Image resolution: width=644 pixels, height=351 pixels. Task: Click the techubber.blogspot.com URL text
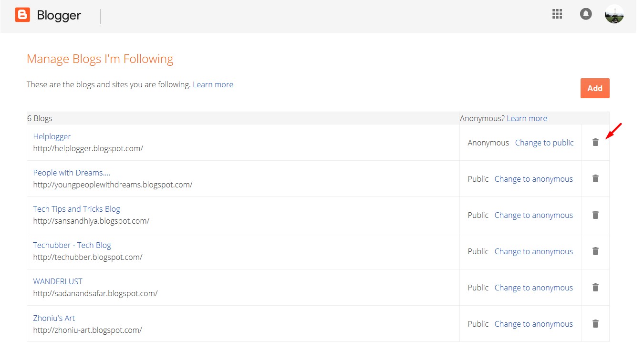[x=88, y=257]
